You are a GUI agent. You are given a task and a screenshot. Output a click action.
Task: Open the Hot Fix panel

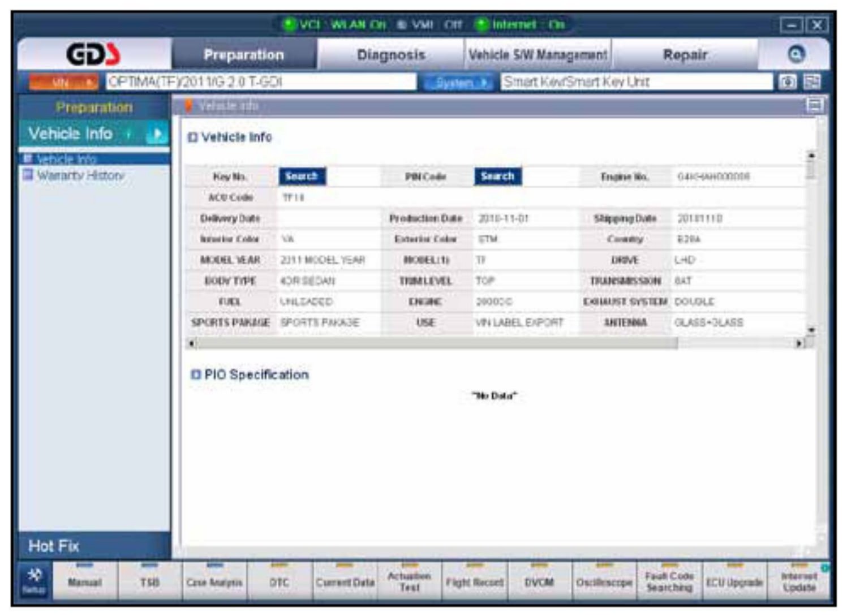(54, 546)
